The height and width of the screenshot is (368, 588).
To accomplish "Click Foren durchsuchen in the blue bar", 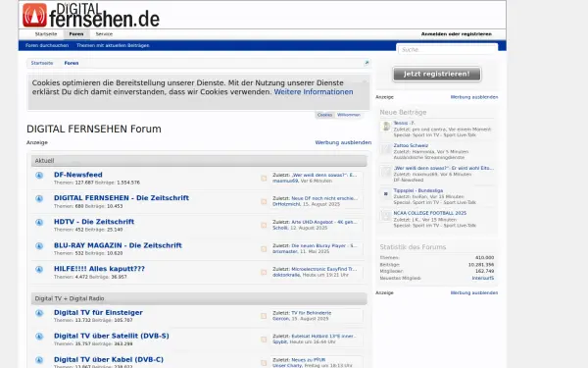I will pos(47,45).
